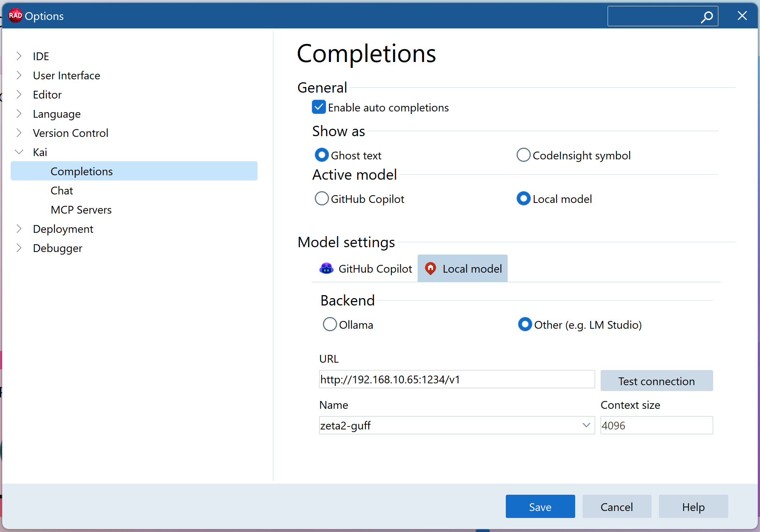Select the Editor category label
Viewport: 760px width, 532px height.
tap(47, 94)
